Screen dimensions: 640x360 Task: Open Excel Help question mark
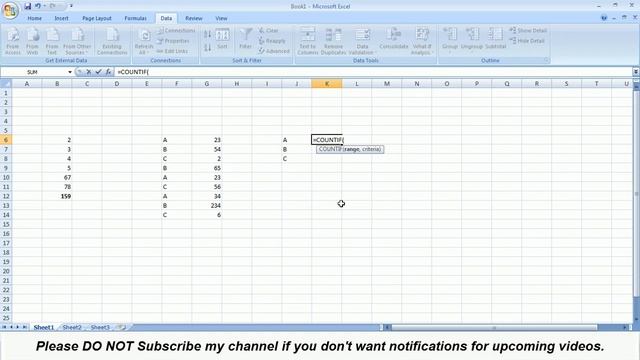tap(604, 18)
